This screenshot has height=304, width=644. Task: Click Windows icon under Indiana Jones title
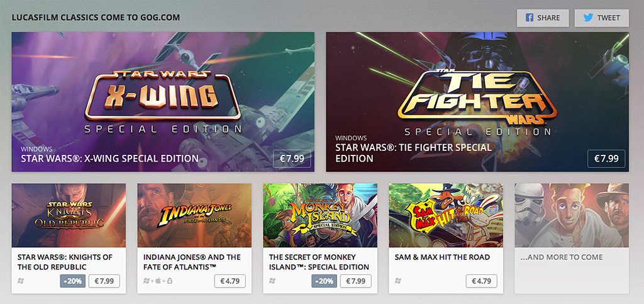[147, 281]
